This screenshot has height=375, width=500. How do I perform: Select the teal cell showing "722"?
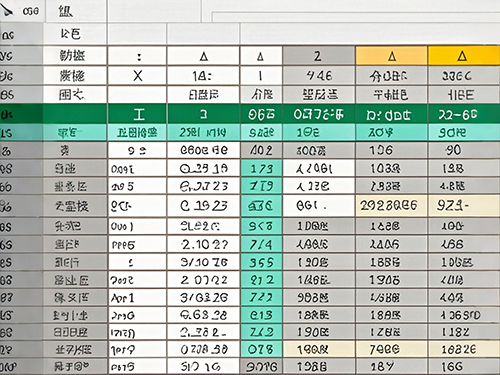[x=261, y=297]
